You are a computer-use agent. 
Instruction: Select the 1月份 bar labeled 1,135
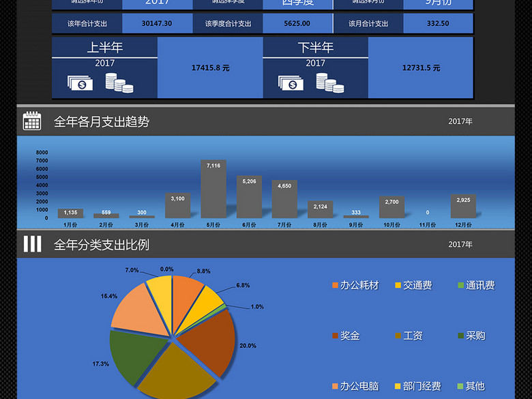70,213
